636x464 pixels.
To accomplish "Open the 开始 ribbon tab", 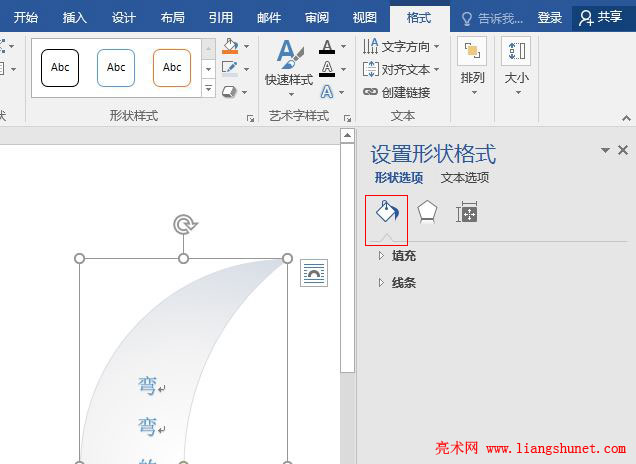I will (x=26, y=17).
